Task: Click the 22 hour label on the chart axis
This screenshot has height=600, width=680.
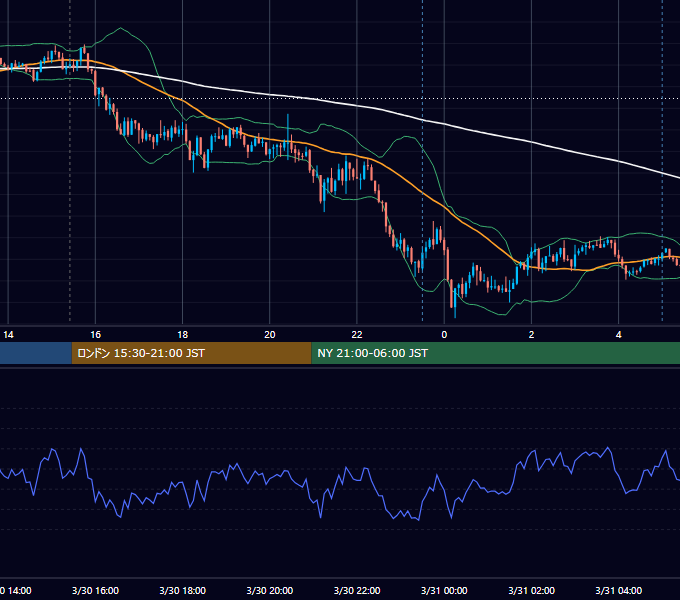Action: point(357,335)
